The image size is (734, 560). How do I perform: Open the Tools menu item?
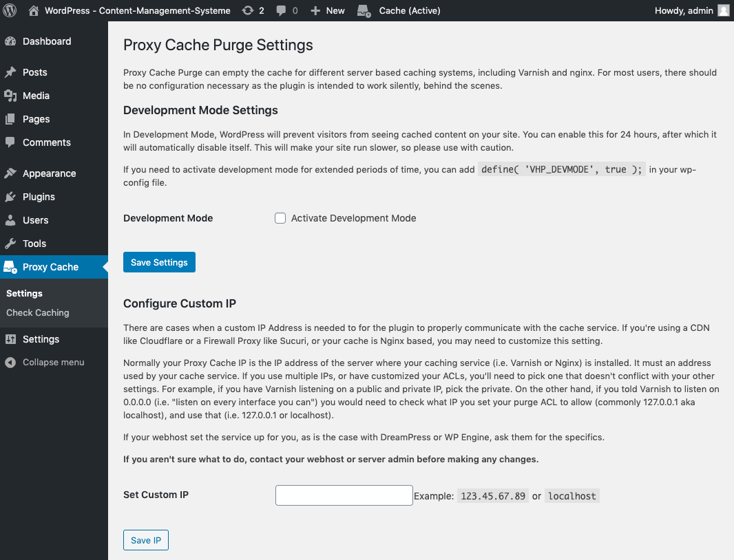point(34,244)
